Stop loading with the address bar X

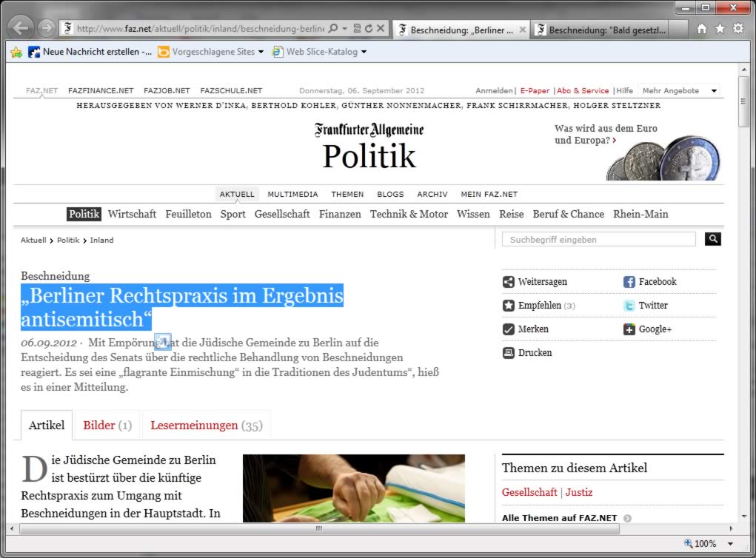pos(381,28)
